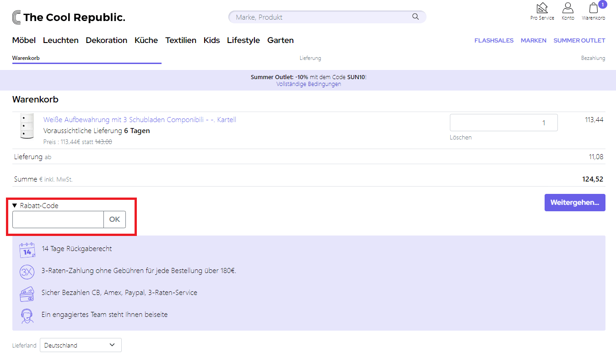Screen dimensions: 616x364
Task: Click the Voraussichtliche Lieferung 6 Tagen text
Action: (x=97, y=131)
